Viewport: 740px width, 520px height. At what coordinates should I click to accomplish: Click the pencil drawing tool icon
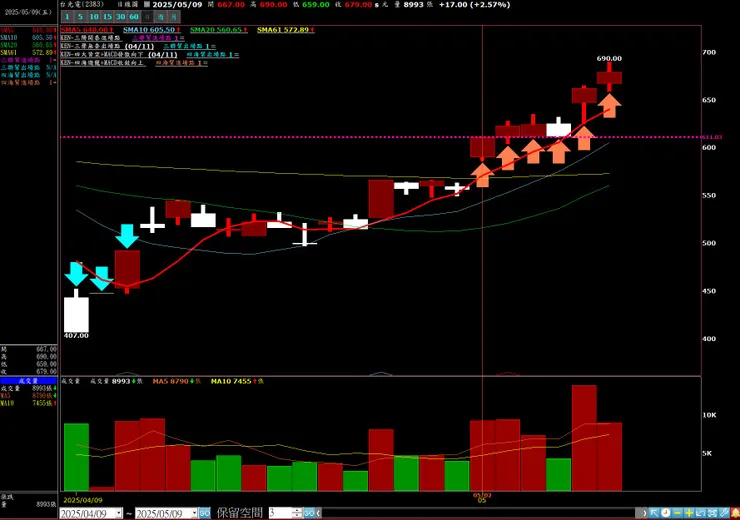click(x=723, y=513)
